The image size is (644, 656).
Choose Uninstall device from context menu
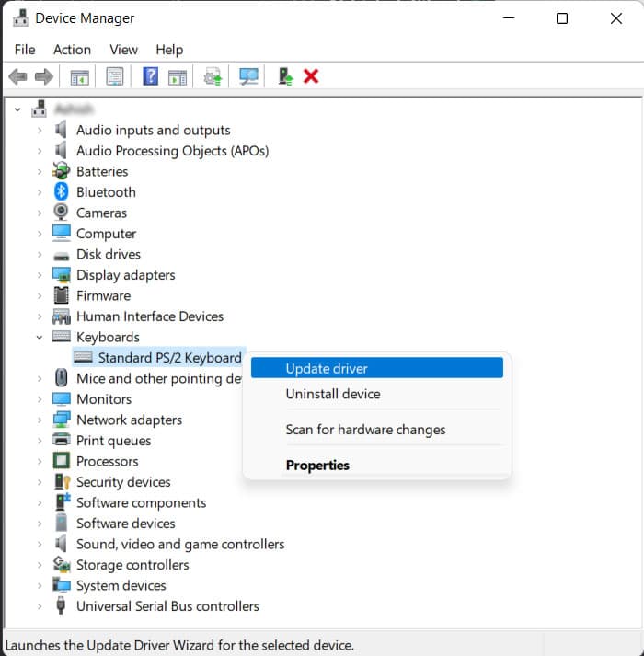coord(377,394)
